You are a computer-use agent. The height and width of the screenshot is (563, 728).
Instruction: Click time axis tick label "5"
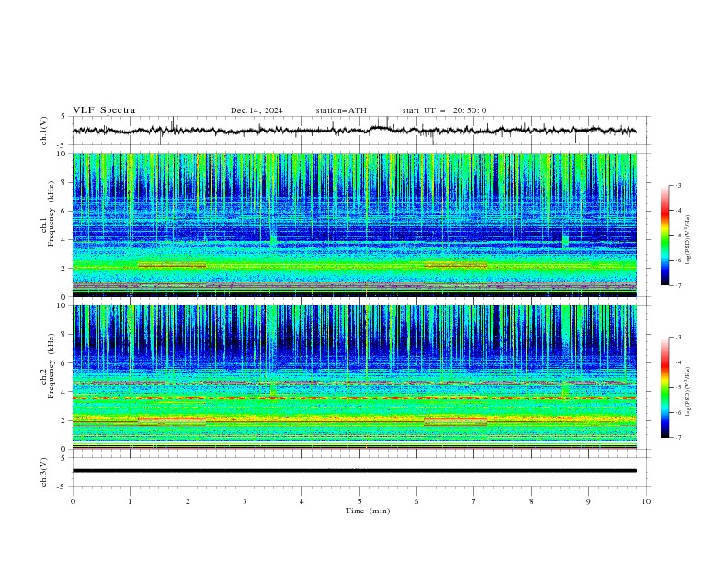[x=359, y=501]
